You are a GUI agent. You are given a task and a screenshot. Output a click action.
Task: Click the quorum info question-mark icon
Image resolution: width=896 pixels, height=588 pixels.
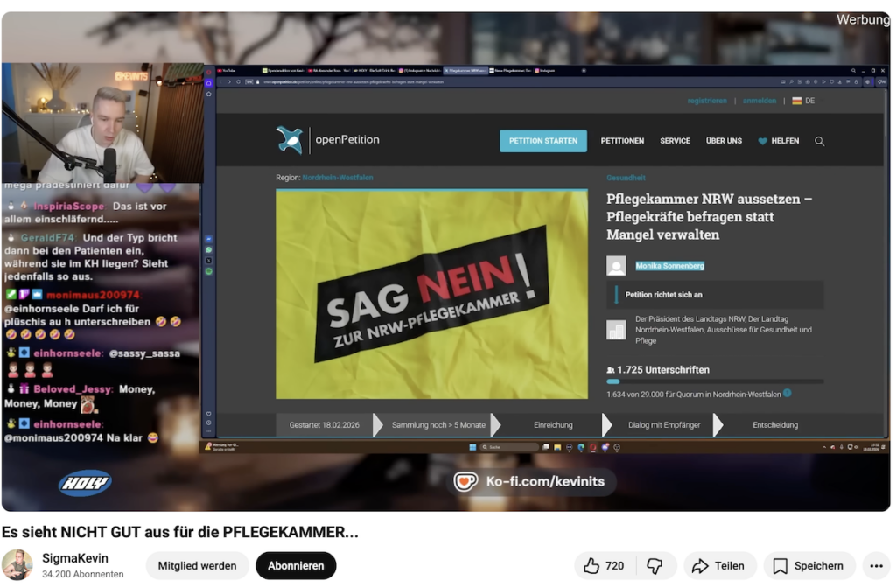787,394
